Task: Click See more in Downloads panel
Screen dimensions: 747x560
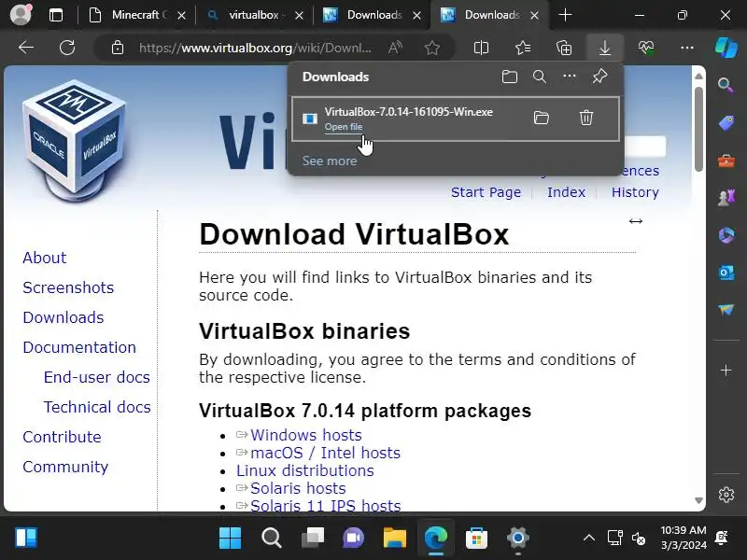Action: (x=330, y=161)
